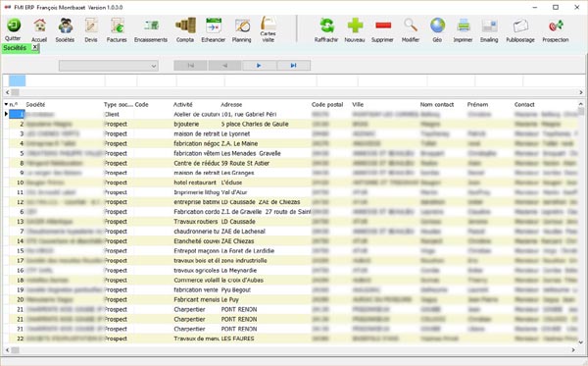Open the Géo globe icon
Viewport: 588px width, 366px height.
(438, 26)
